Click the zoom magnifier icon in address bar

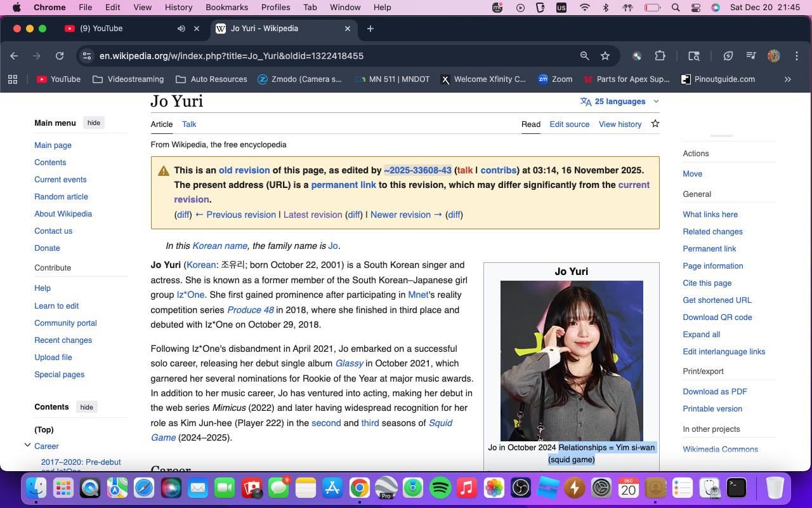(x=584, y=56)
